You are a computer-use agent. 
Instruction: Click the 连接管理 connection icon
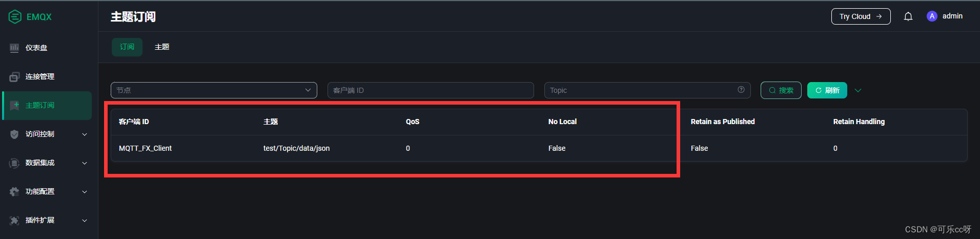pyautogui.click(x=14, y=77)
